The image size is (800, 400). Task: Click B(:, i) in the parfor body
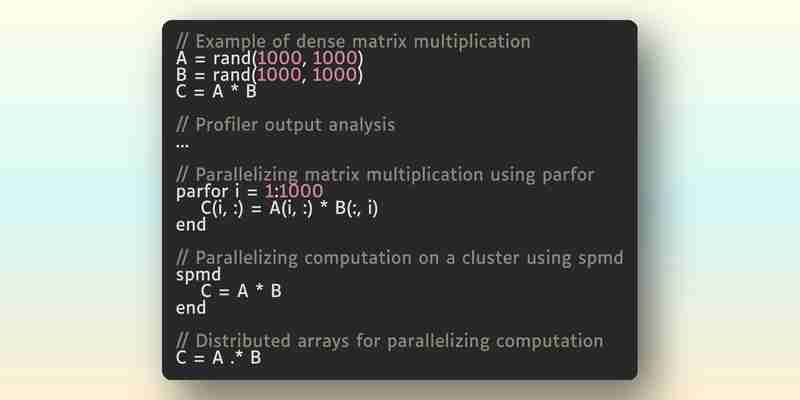(356, 208)
